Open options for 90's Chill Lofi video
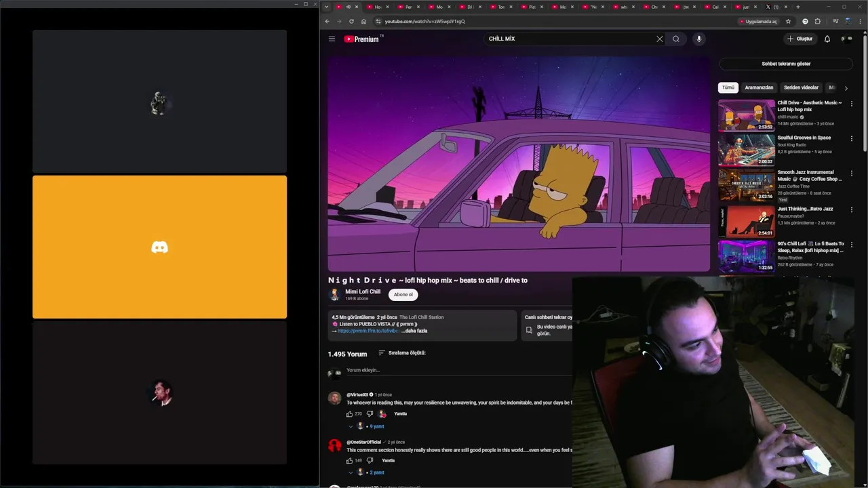Viewport: 868px width, 488px height. pos(851,244)
